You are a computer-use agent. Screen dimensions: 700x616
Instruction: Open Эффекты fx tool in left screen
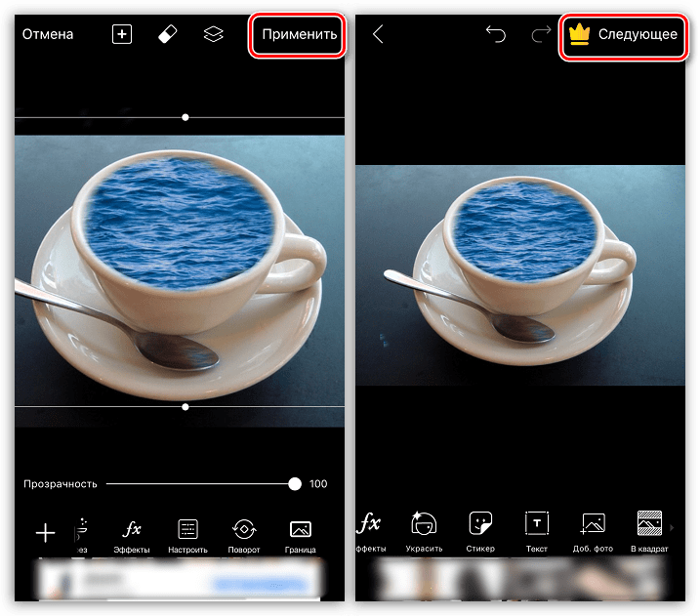[x=132, y=536]
